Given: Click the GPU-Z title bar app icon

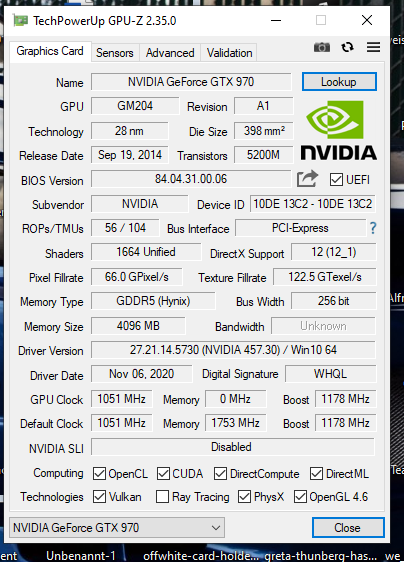Looking at the screenshot, I should (20, 21).
